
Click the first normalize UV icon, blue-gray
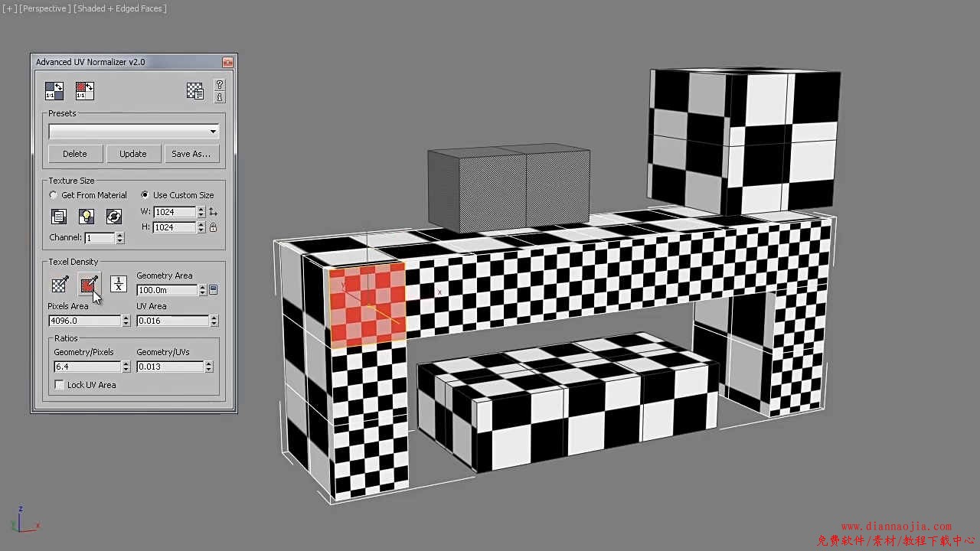54,91
